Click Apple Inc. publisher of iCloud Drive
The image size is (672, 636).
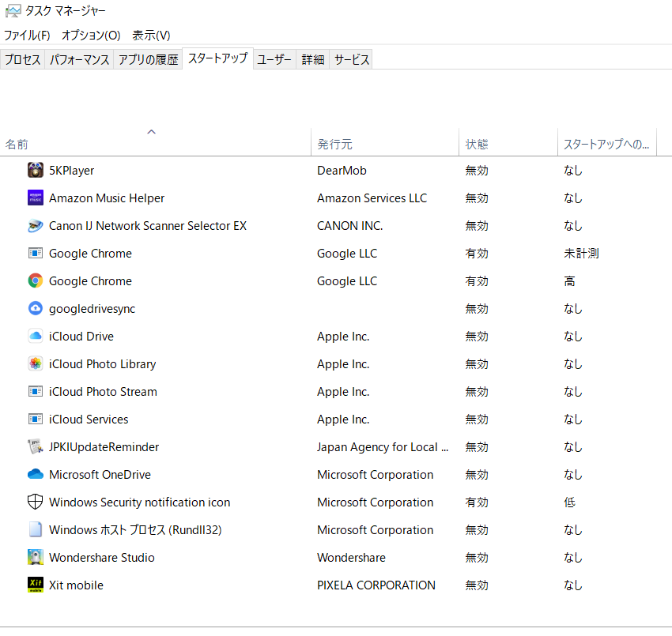point(343,337)
